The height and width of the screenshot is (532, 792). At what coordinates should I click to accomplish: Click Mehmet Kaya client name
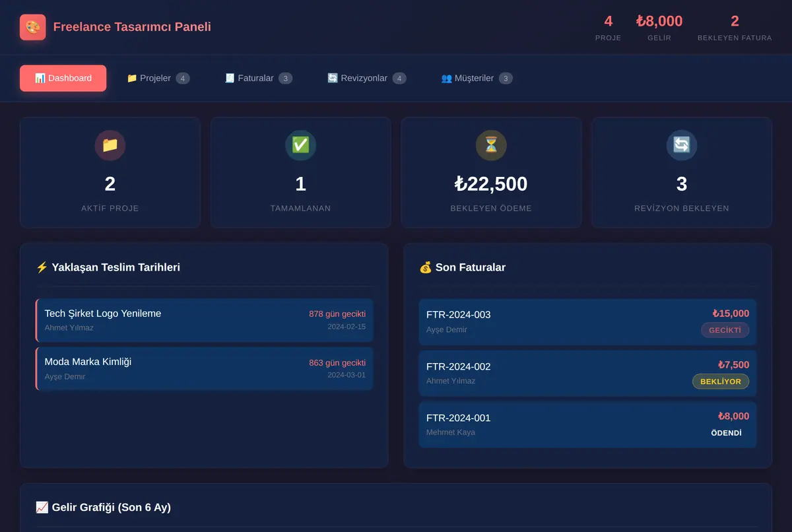[x=451, y=432]
